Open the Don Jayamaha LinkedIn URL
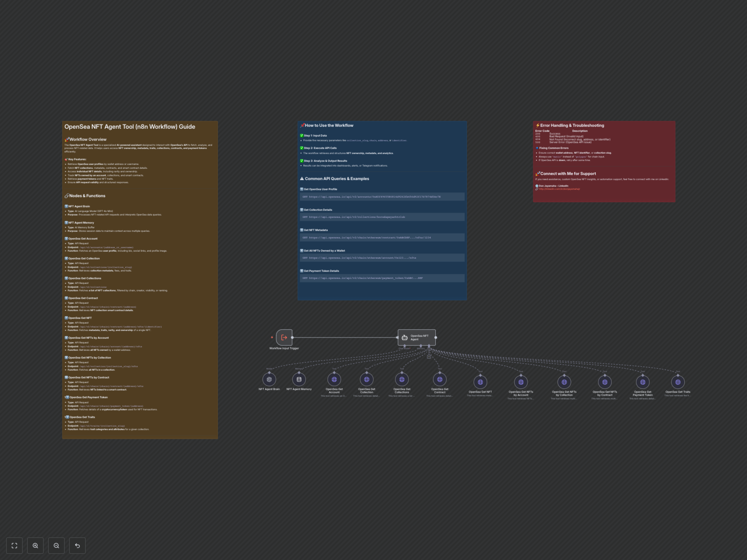The height and width of the screenshot is (560, 747). [559, 189]
